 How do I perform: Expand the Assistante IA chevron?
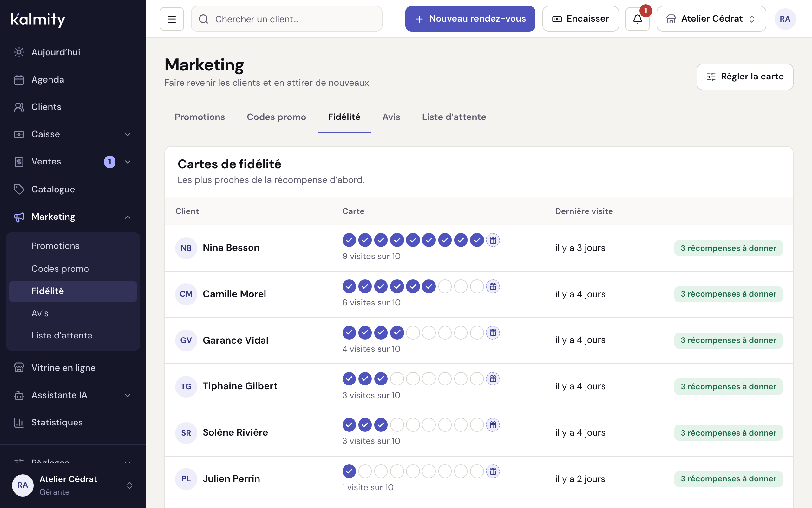point(128,396)
